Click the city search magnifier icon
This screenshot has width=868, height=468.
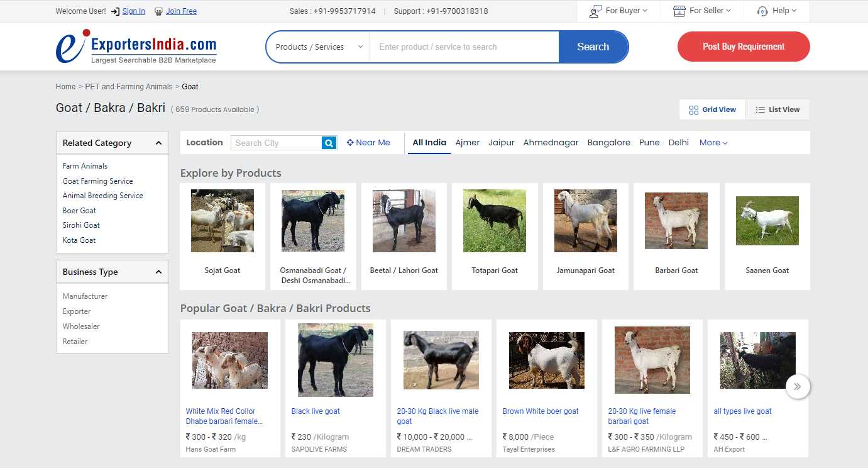(x=329, y=143)
